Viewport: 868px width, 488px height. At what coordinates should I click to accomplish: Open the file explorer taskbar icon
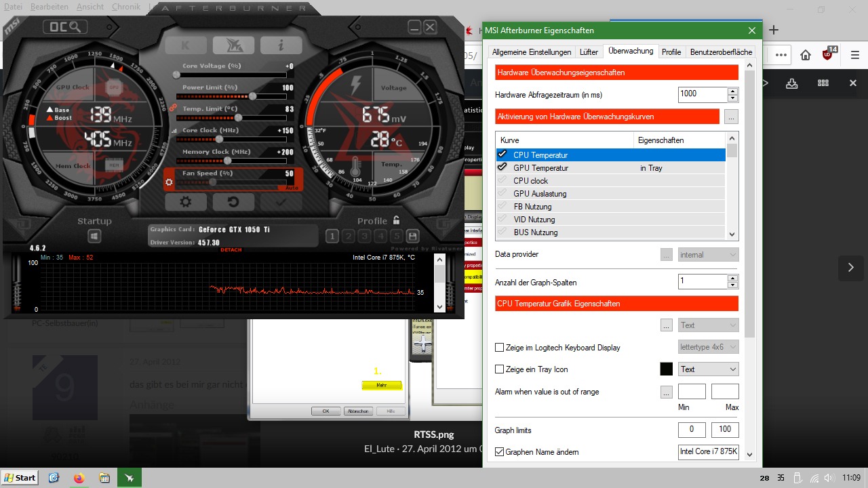(x=104, y=478)
